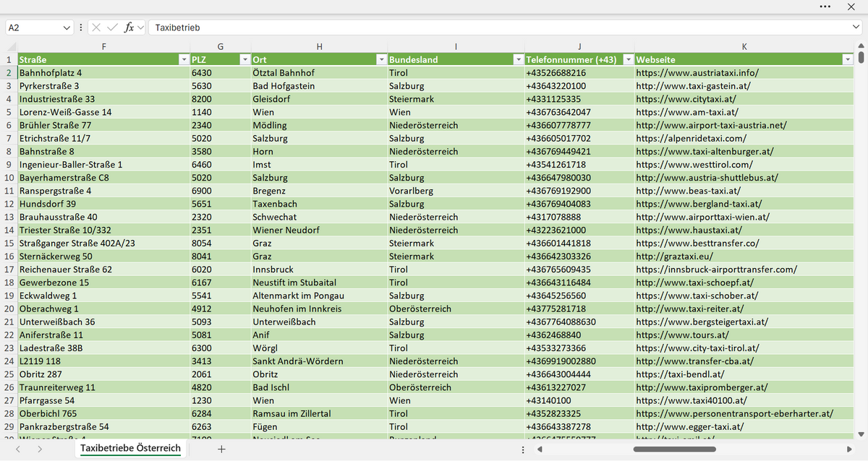868x461 pixels.
Task: Click the formula bar containing Taxibetrieb
Action: tap(499, 27)
